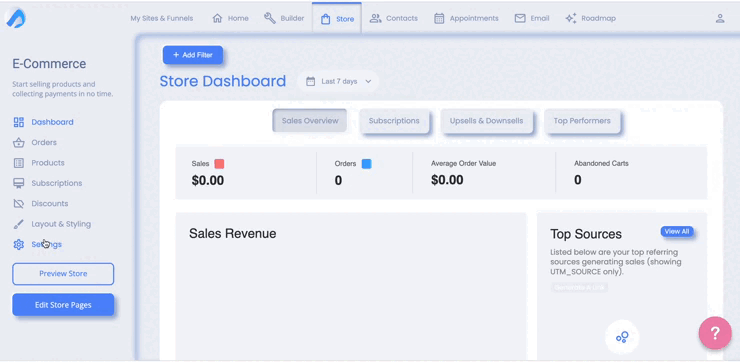
Task: Open Builder in top navigation
Action: (284, 18)
